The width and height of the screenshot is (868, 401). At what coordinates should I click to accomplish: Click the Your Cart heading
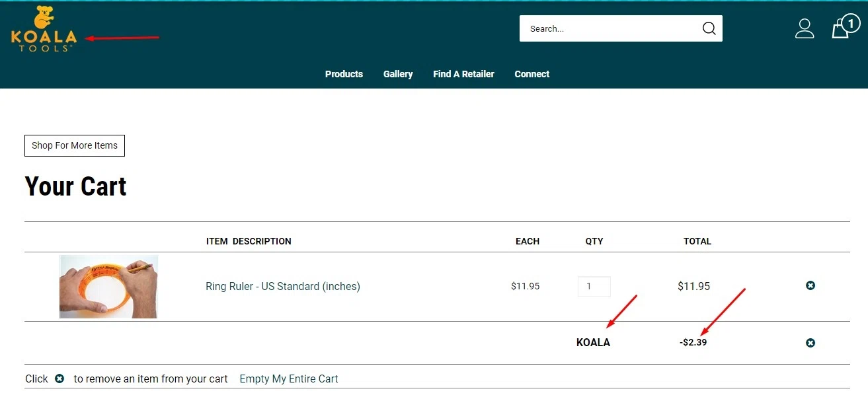[x=76, y=187]
